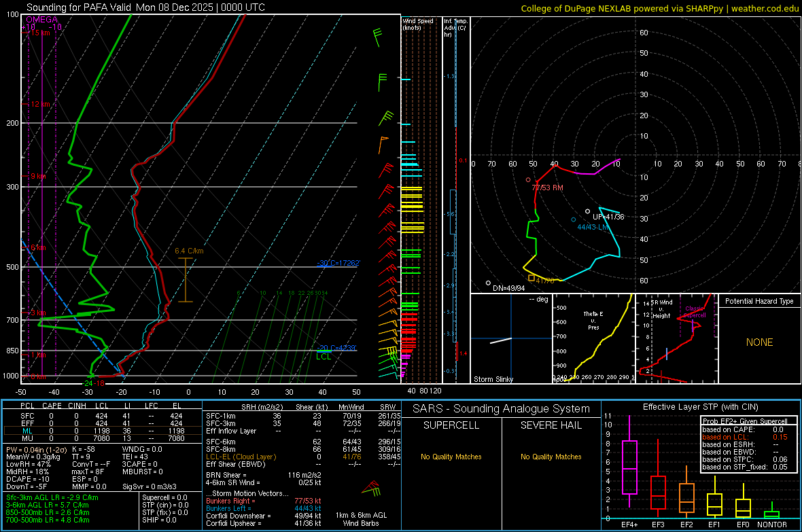Click the 9 km height marker

[x=38, y=176]
